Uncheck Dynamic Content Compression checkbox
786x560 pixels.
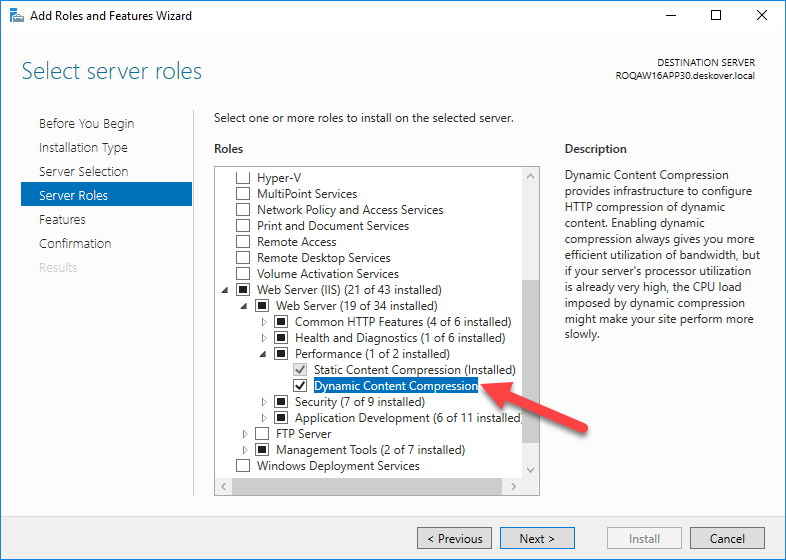[x=300, y=386]
